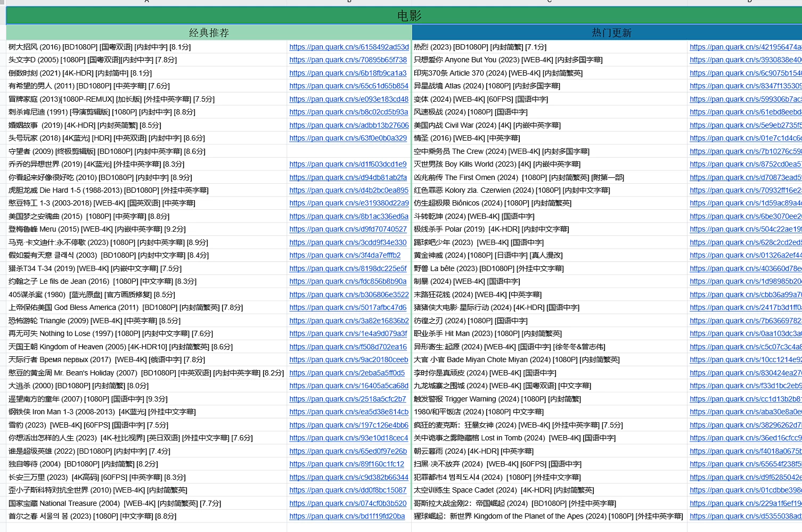Click the link for 虎胆龙威 Die Hard 1-5

click(x=349, y=191)
